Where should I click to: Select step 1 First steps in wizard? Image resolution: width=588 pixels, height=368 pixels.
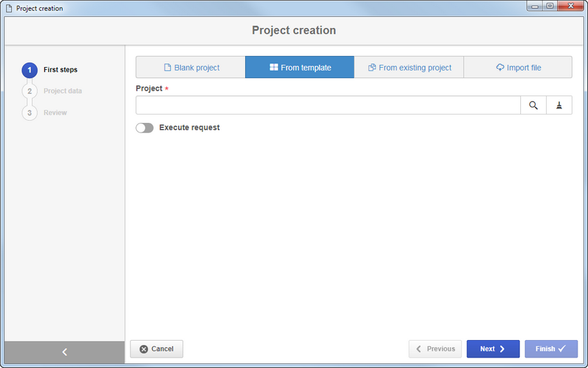click(x=50, y=70)
